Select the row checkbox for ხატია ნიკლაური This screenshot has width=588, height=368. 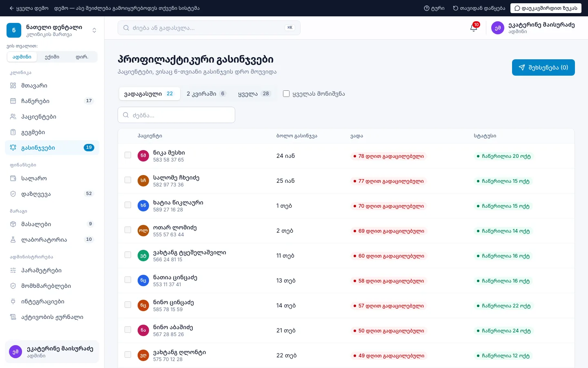[x=128, y=205]
